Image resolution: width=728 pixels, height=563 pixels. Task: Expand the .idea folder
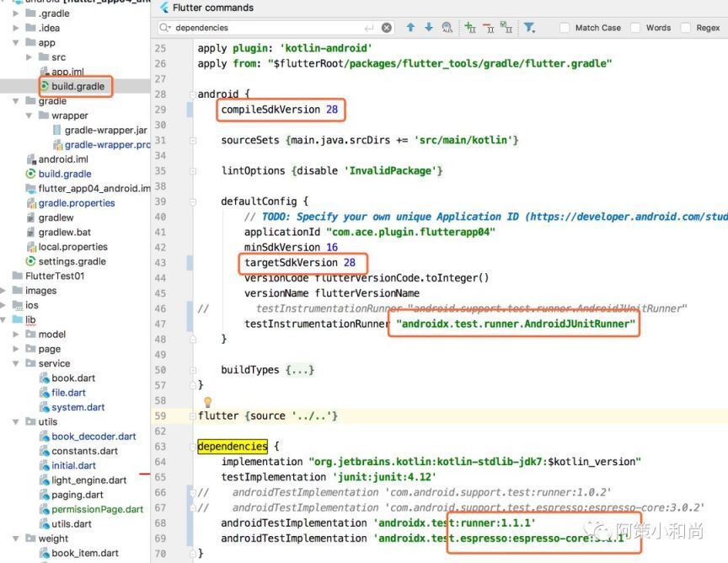[16, 28]
